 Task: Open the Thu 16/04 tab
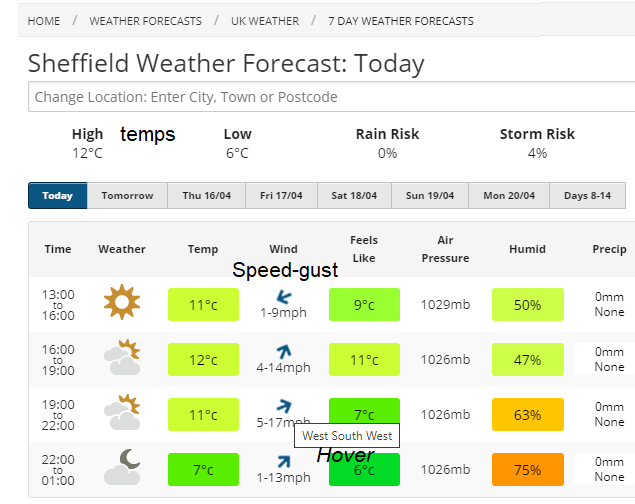[206, 195]
